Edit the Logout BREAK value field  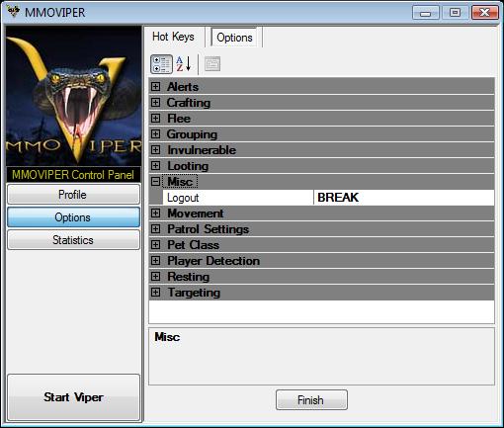point(404,198)
